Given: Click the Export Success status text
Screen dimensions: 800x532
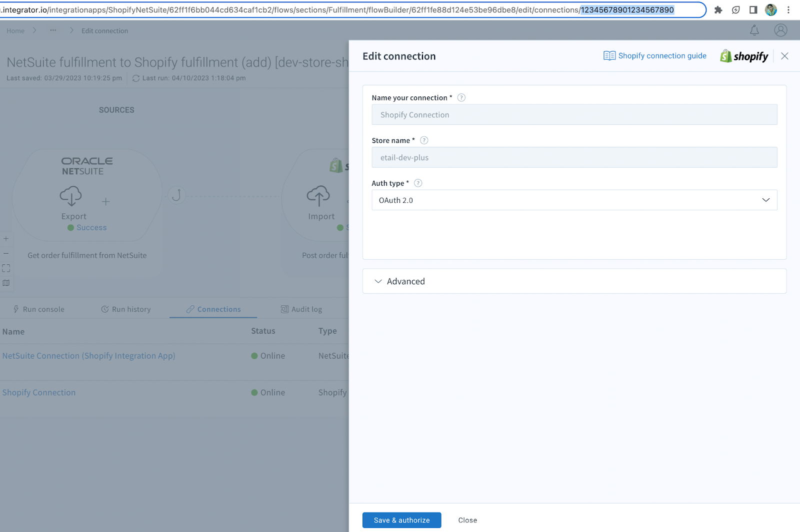Looking at the screenshot, I should coord(91,228).
